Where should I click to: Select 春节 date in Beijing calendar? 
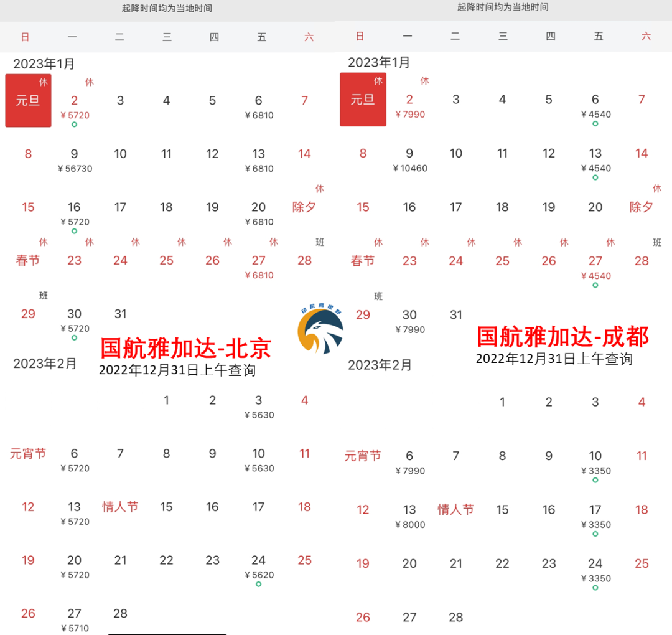pos(28,260)
